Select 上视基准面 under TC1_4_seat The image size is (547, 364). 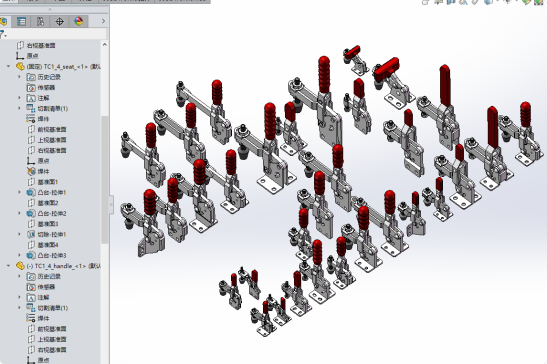[x=52, y=140]
